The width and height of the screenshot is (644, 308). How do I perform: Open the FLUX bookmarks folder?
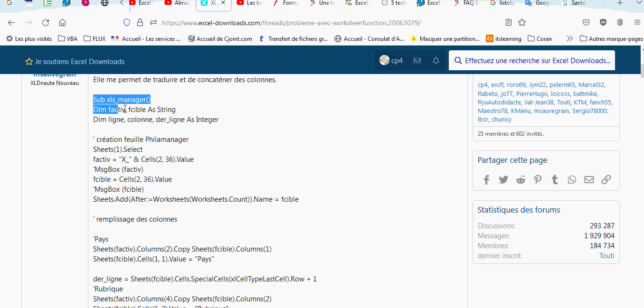click(x=95, y=38)
